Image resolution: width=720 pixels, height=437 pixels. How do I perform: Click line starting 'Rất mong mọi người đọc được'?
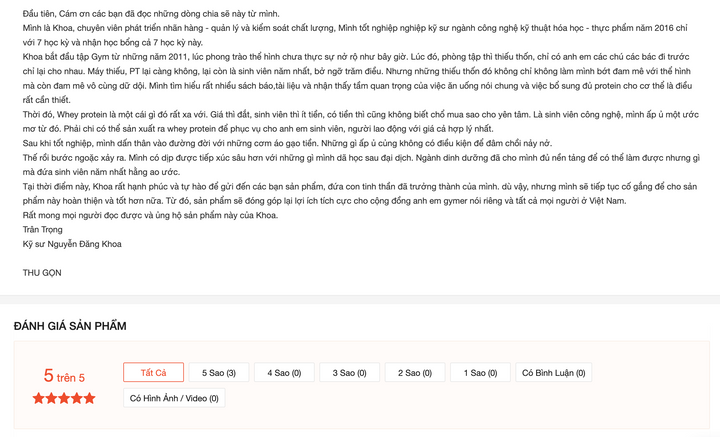point(150,215)
